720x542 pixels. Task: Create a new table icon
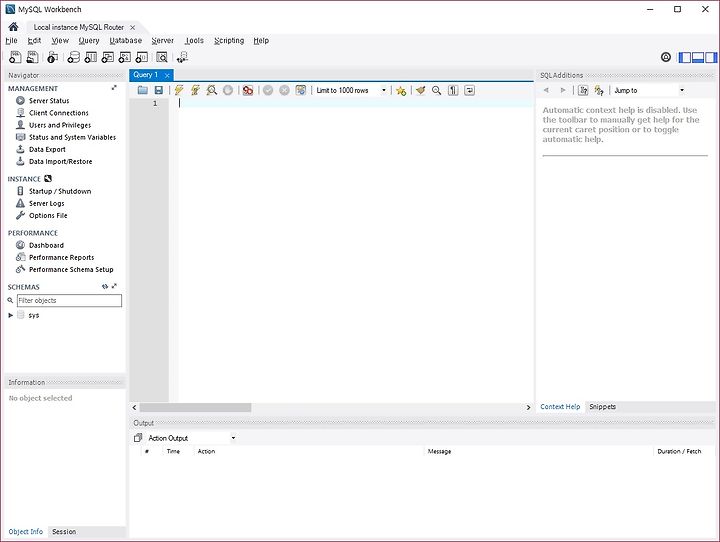pos(90,57)
